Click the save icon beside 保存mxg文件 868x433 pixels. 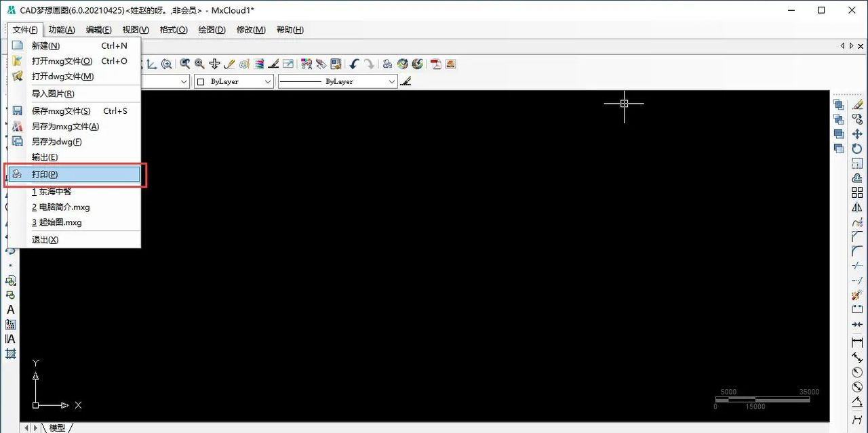pyautogui.click(x=18, y=110)
